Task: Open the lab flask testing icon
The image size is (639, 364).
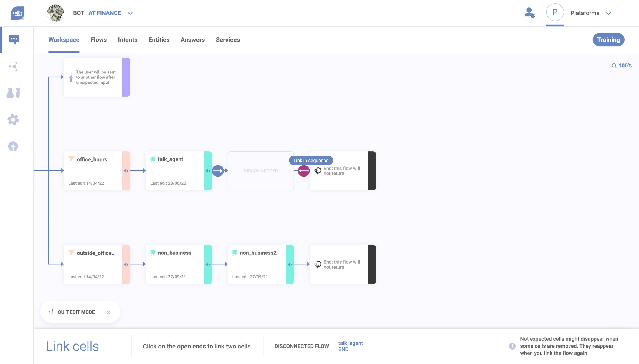Action: coord(13,93)
